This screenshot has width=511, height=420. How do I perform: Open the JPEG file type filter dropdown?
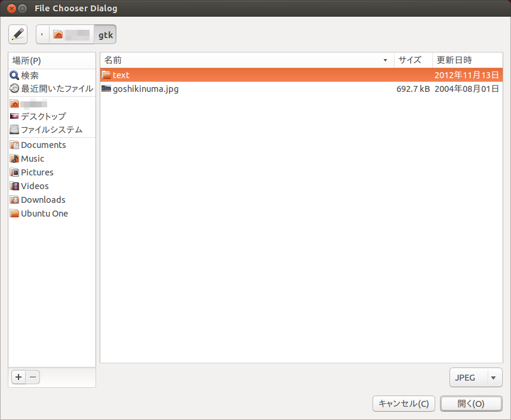[x=476, y=378]
